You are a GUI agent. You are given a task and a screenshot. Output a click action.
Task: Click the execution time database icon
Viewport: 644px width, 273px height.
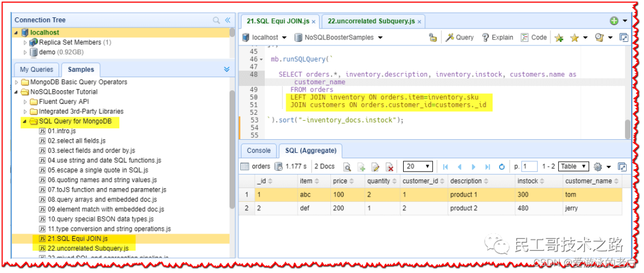(278, 167)
